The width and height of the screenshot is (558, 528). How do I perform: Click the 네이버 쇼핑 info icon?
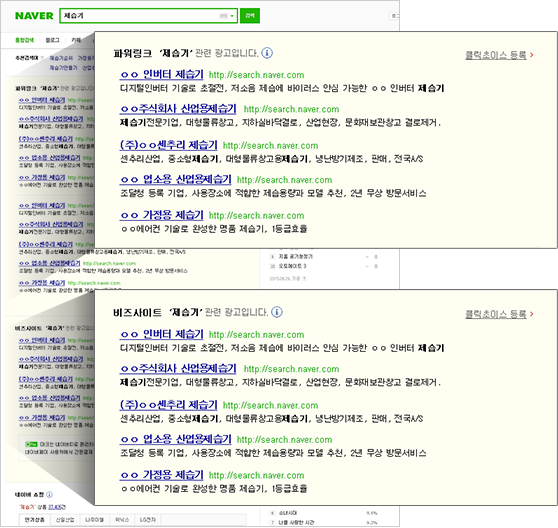click(49, 495)
